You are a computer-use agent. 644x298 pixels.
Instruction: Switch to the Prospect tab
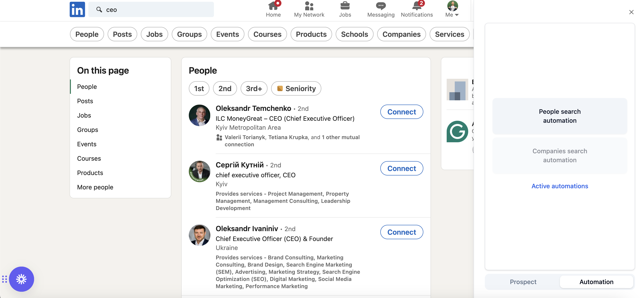click(x=523, y=282)
